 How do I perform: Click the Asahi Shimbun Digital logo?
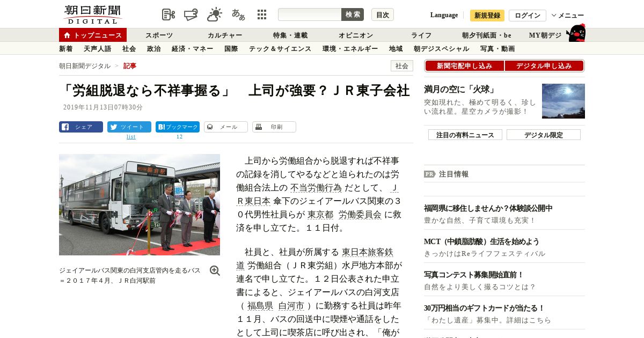(92, 14)
